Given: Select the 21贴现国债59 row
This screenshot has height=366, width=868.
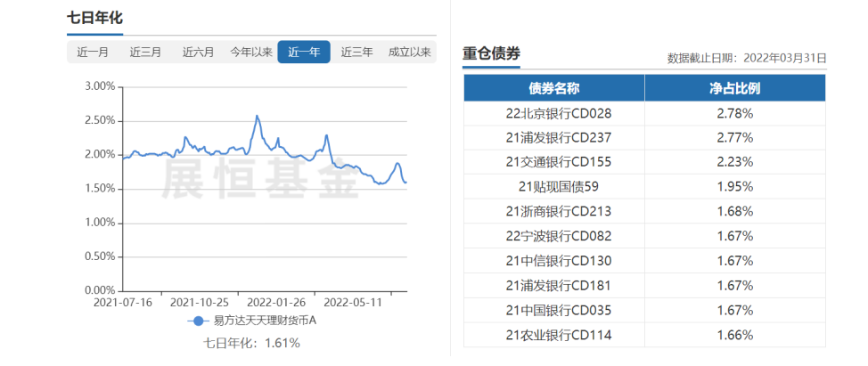Looking at the screenshot, I should pos(553,187).
